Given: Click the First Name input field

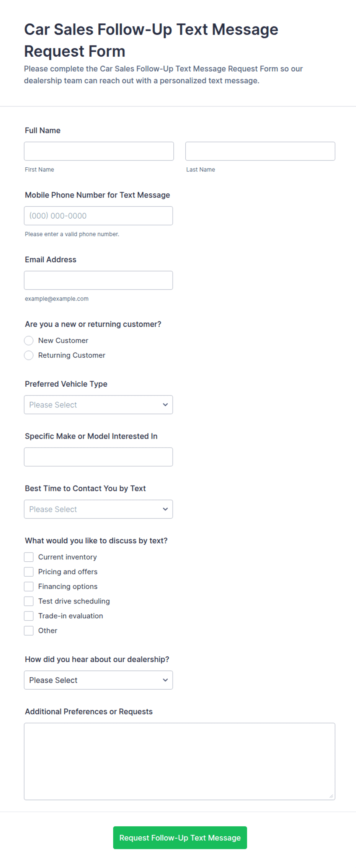Looking at the screenshot, I should pyautogui.click(x=99, y=151).
